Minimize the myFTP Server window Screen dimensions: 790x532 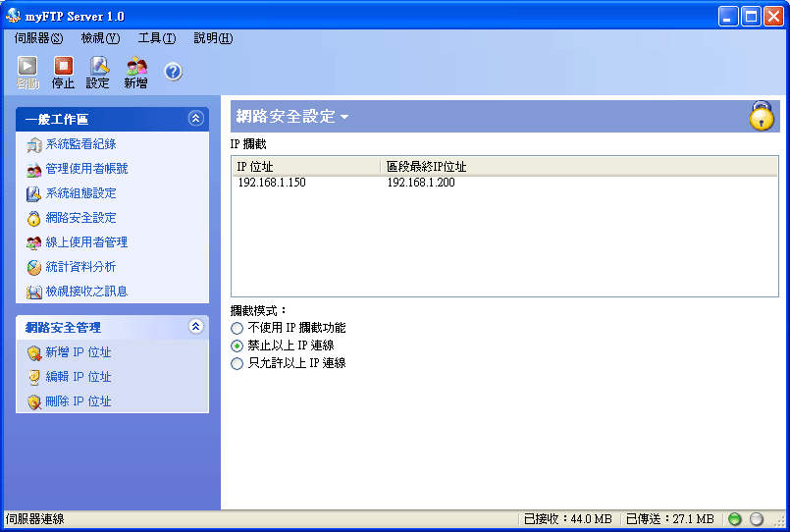[727, 17]
